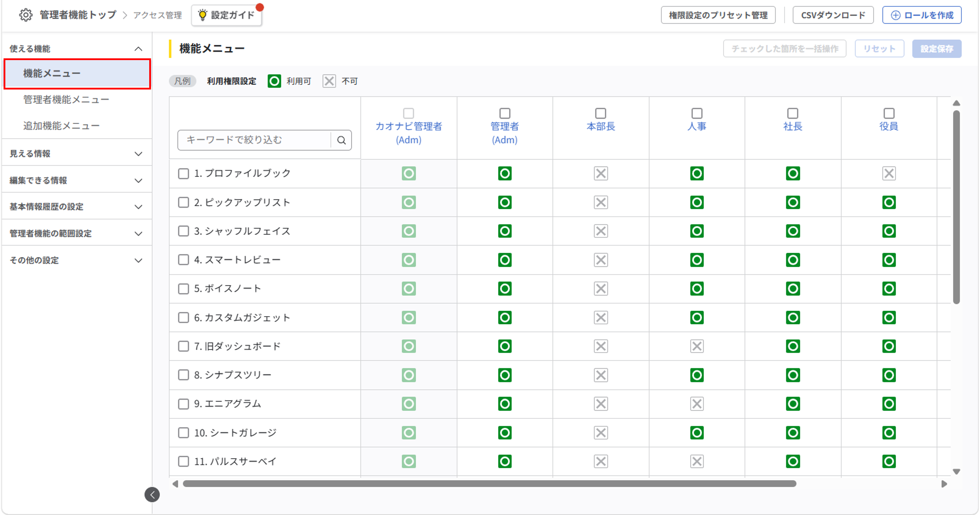Click the 設定保存 button

937,49
